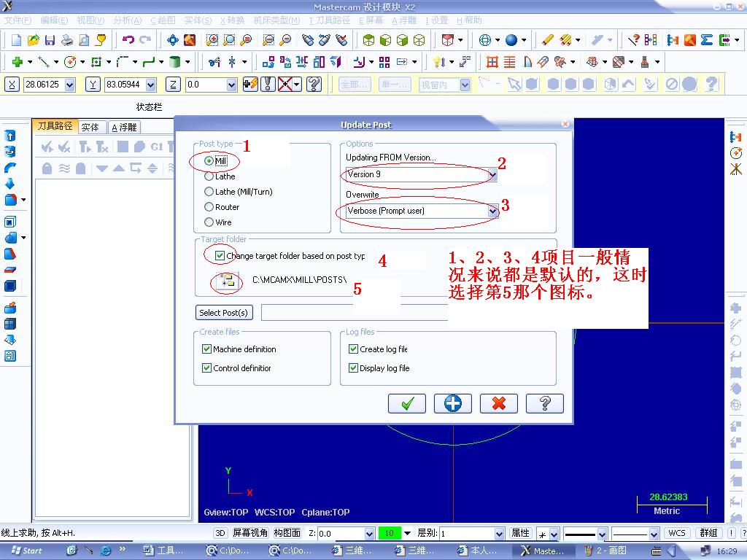This screenshot has height=560, width=747.
Task: Open the 机床类型(M) menu
Action: (x=276, y=20)
